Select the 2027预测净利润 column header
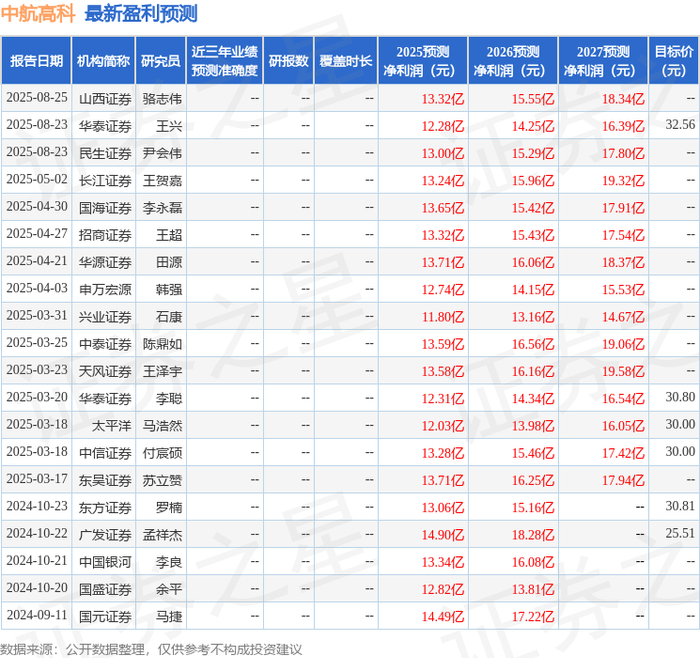 tap(603, 61)
